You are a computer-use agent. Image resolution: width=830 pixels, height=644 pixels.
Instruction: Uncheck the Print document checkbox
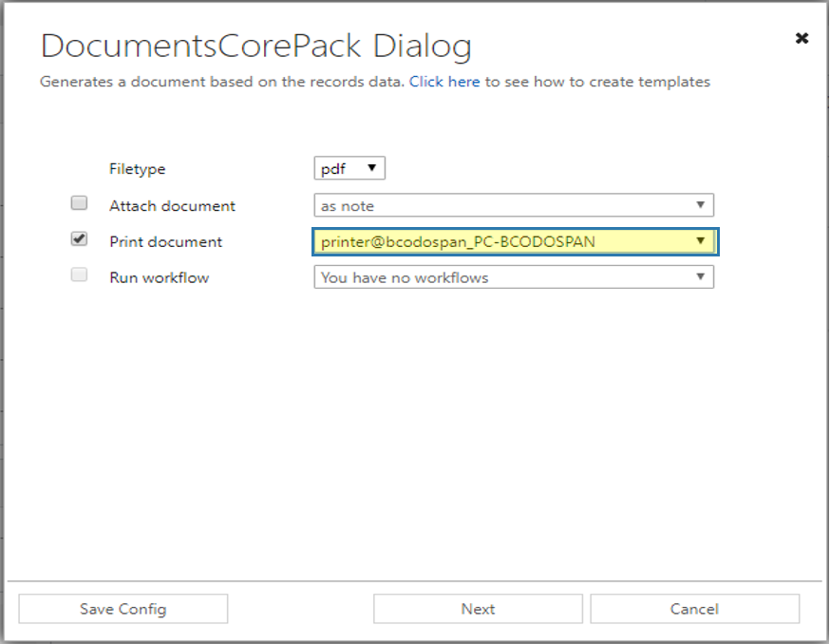coord(80,238)
